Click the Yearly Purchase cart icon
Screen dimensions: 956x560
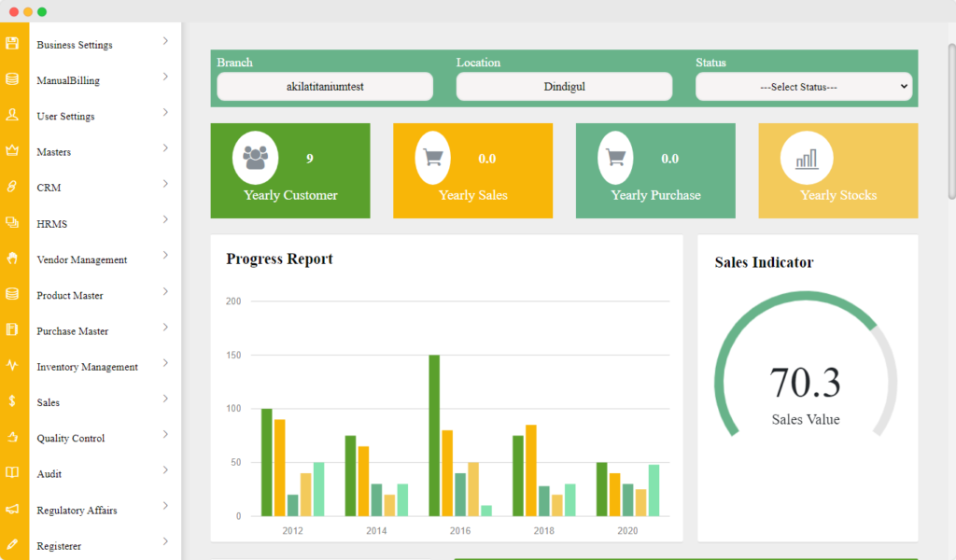point(616,158)
